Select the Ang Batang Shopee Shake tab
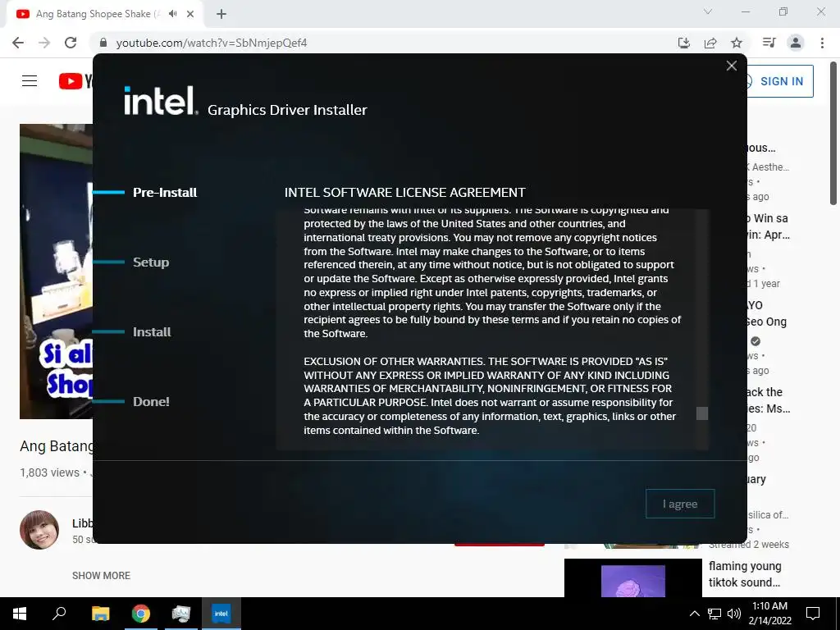This screenshot has width=840, height=630. pyautogui.click(x=104, y=14)
